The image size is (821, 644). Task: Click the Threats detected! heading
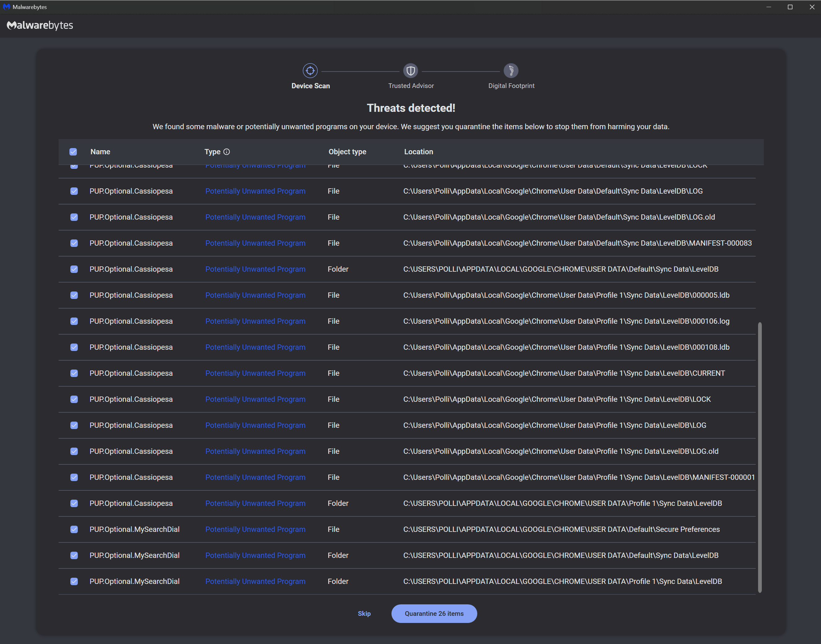coord(411,108)
